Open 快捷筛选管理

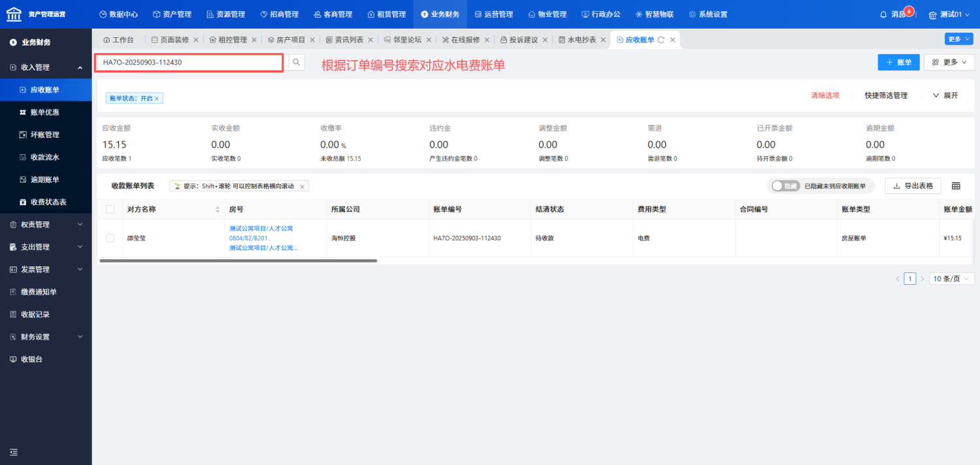pos(886,95)
